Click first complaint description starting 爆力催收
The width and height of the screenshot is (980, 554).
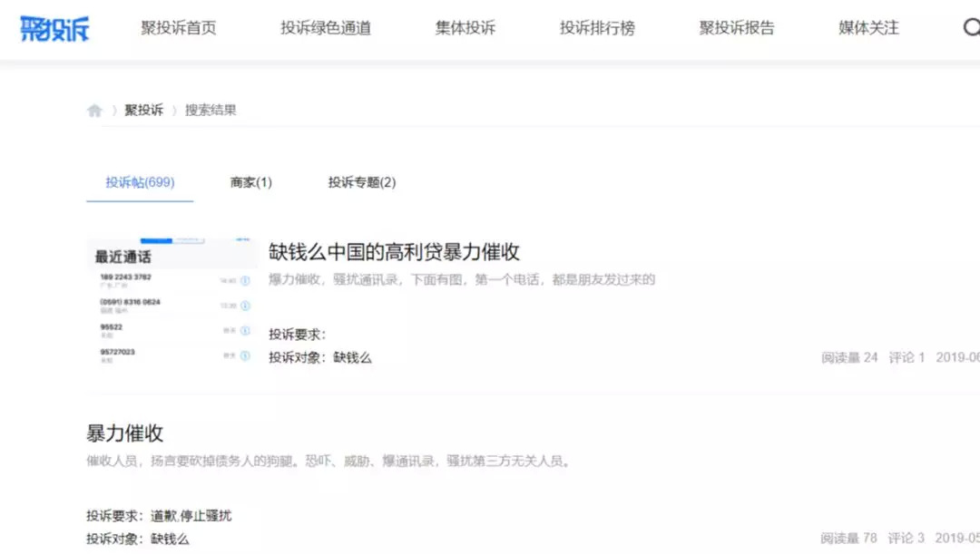[x=461, y=279]
